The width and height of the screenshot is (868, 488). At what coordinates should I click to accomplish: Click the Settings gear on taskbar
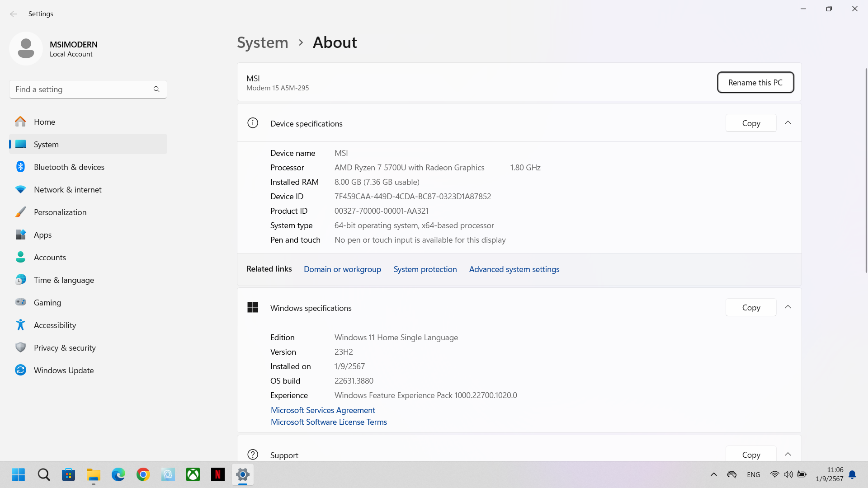[x=243, y=474]
